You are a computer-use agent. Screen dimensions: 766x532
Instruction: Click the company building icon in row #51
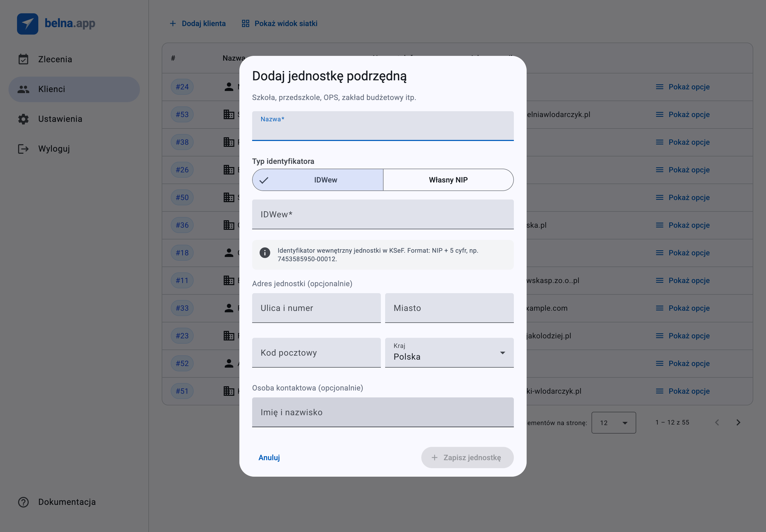[229, 391]
